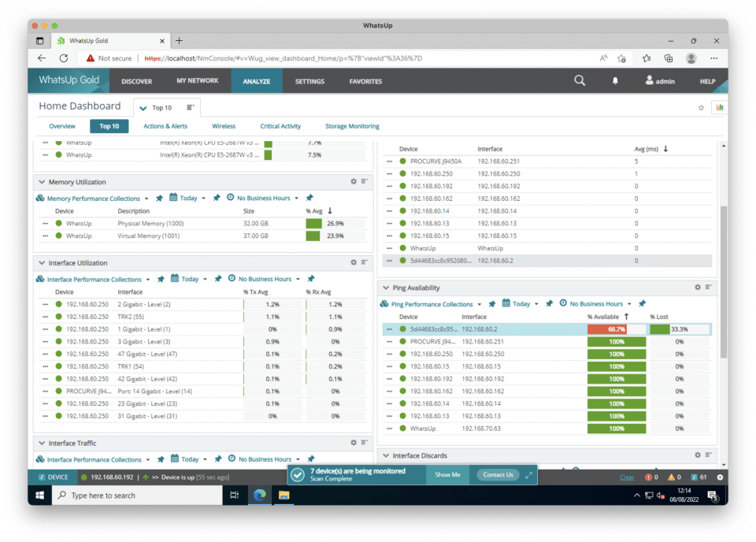
Task: Click the Contact Us button
Action: click(498, 475)
